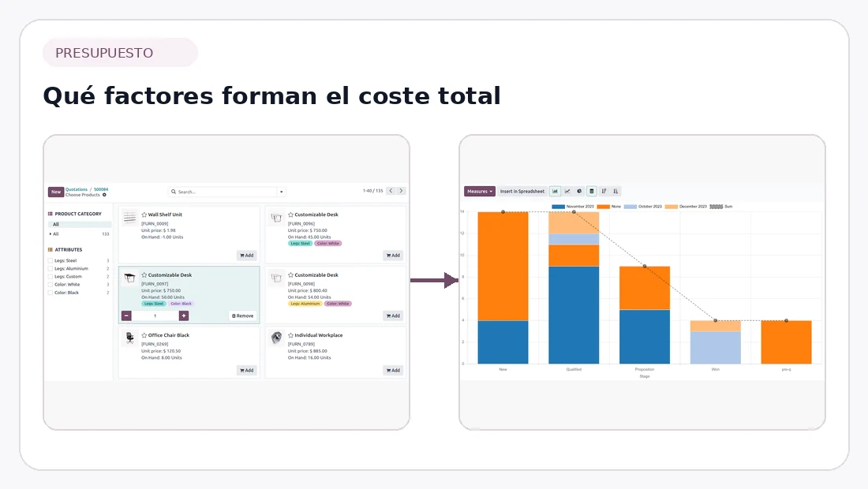Select the highlighted All category
The image size is (868, 489).
tap(79, 224)
